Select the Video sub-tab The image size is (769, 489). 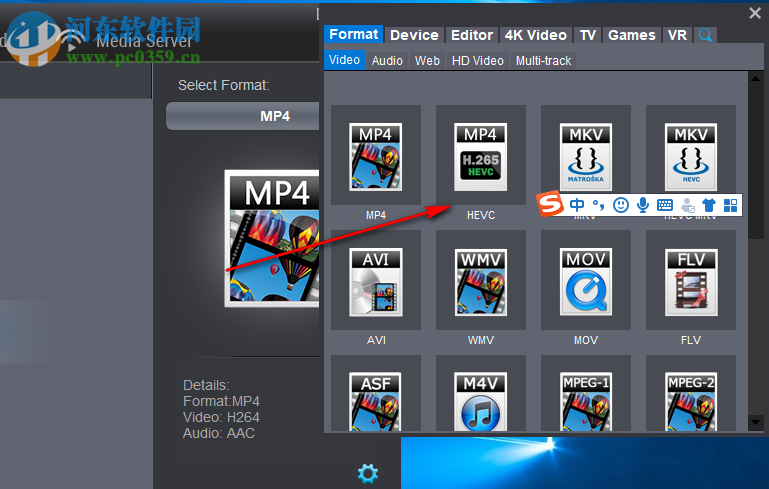point(344,60)
